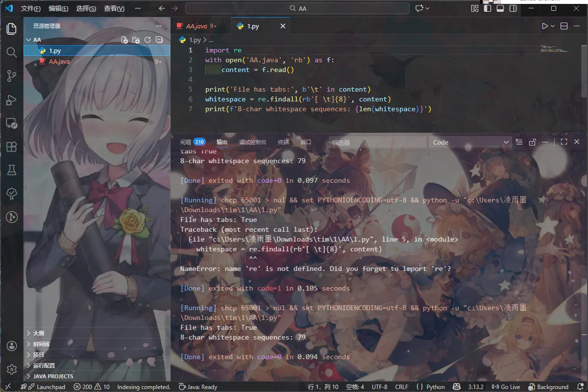Switch to the AA.java editor tab
The image size is (588, 392).
click(x=196, y=26)
